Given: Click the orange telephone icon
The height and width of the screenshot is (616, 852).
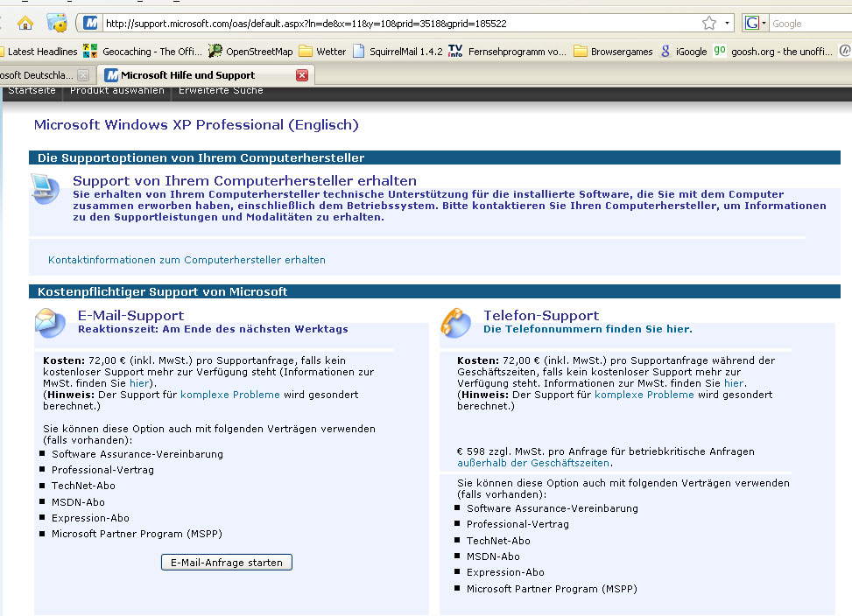Looking at the screenshot, I should click(455, 322).
